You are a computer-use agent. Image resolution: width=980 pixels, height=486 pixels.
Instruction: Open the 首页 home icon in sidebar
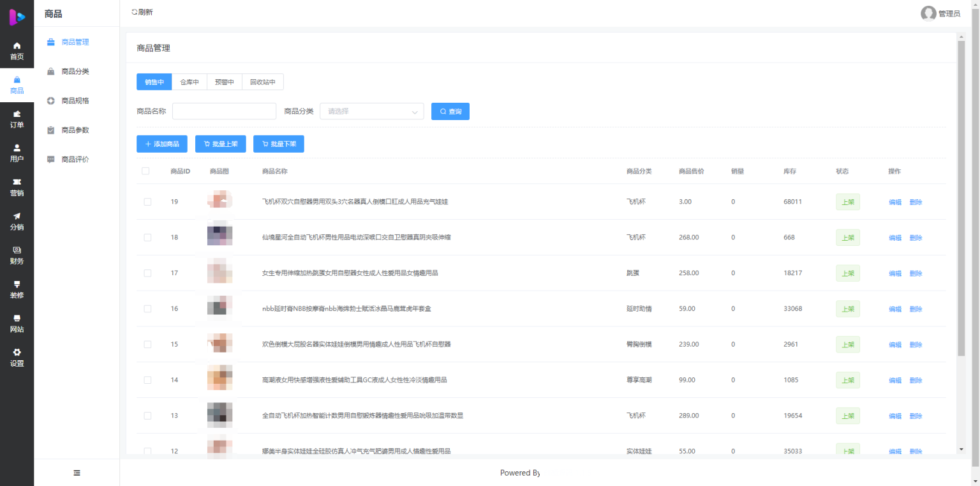click(x=17, y=46)
